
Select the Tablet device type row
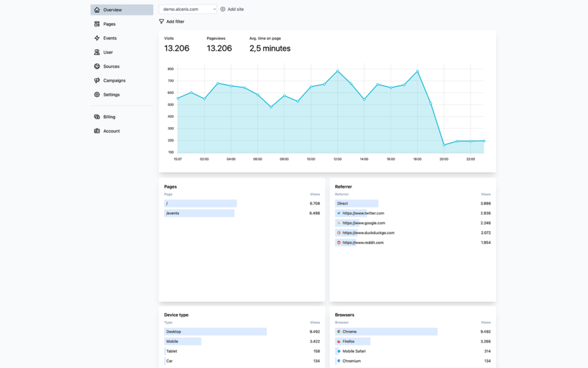(x=242, y=351)
